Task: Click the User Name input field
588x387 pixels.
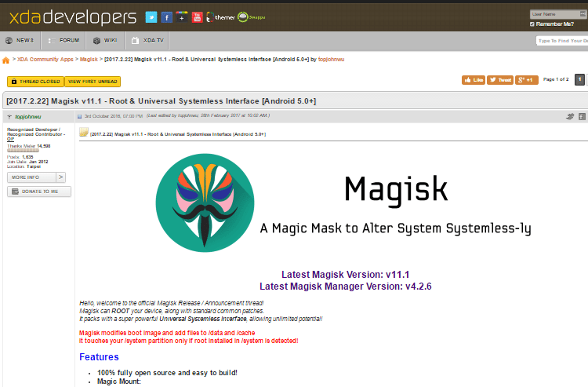Action: 558,14
